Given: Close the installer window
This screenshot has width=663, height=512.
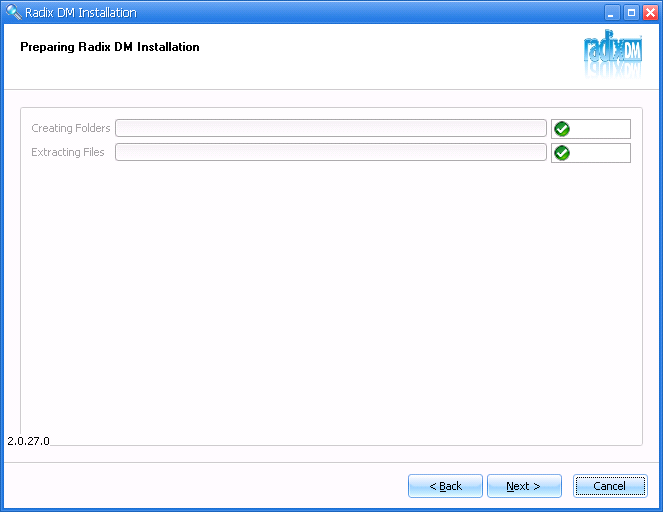Looking at the screenshot, I should tap(650, 13).
